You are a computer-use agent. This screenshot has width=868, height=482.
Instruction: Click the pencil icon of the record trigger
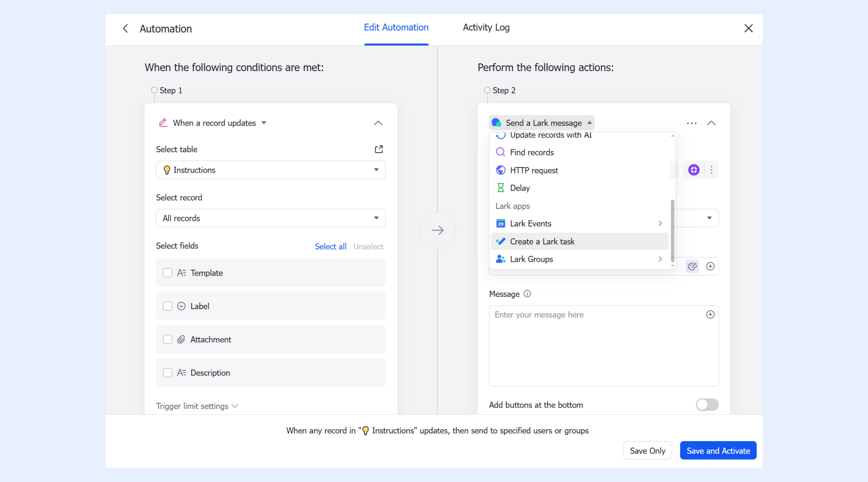pyautogui.click(x=163, y=123)
